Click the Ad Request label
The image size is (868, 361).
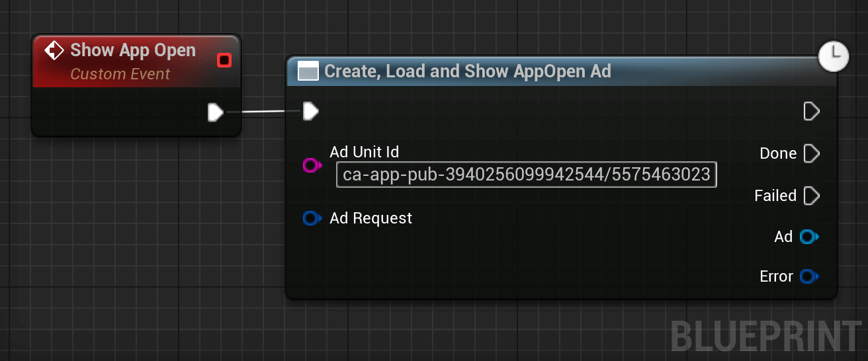pos(370,218)
